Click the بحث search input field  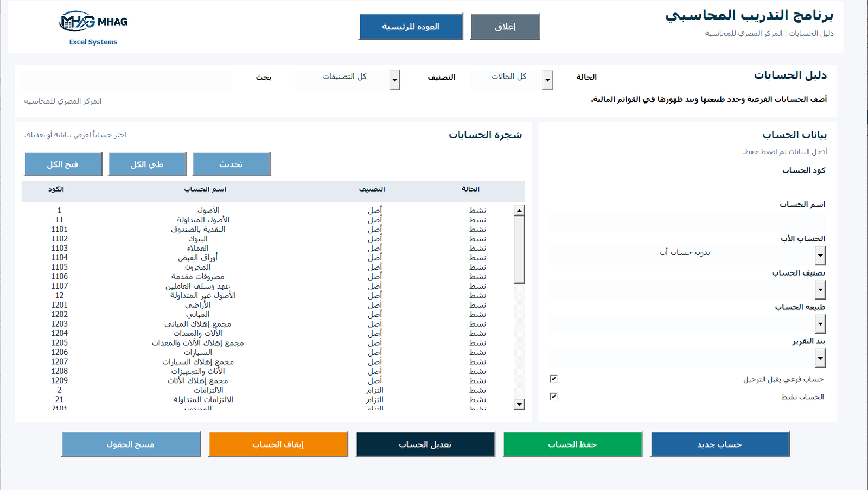pos(127,79)
